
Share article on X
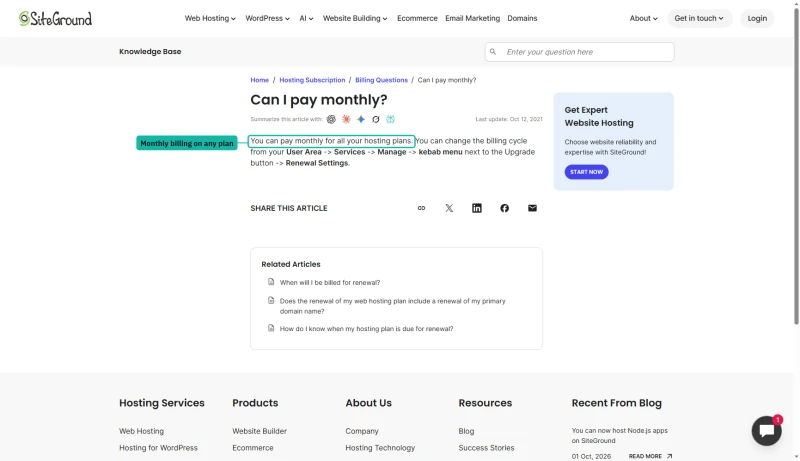(449, 208)
